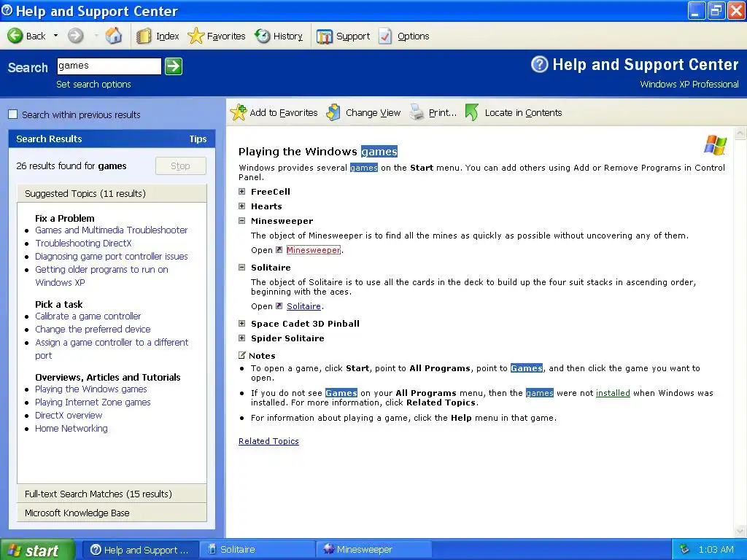The width and height of the screenshot is (747, 560).
Task: Click the Solitaire open link
Action: click(303, 306)
